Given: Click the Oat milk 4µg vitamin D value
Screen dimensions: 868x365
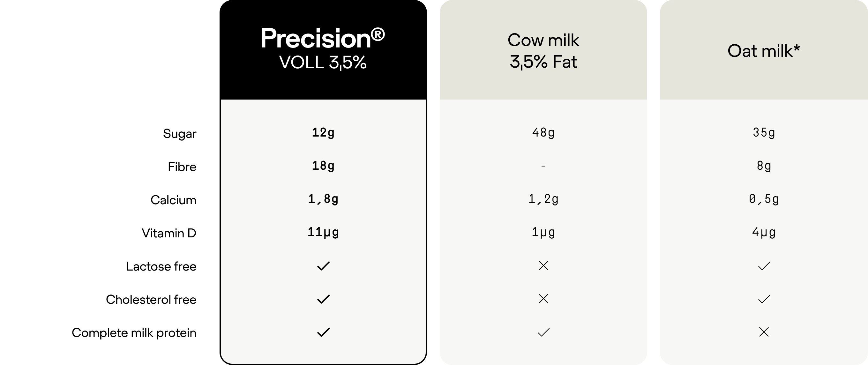Looking at the screenshot, I should click(764, 233).
